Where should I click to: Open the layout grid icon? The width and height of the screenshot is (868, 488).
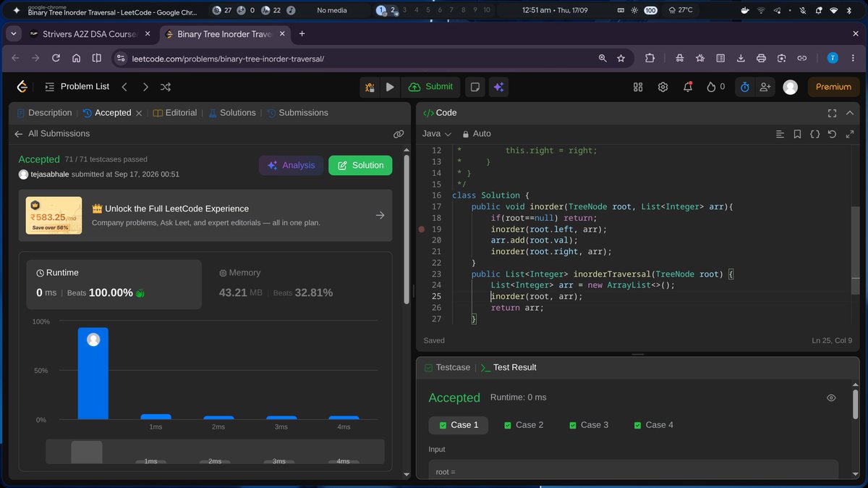tap(638, 87)
